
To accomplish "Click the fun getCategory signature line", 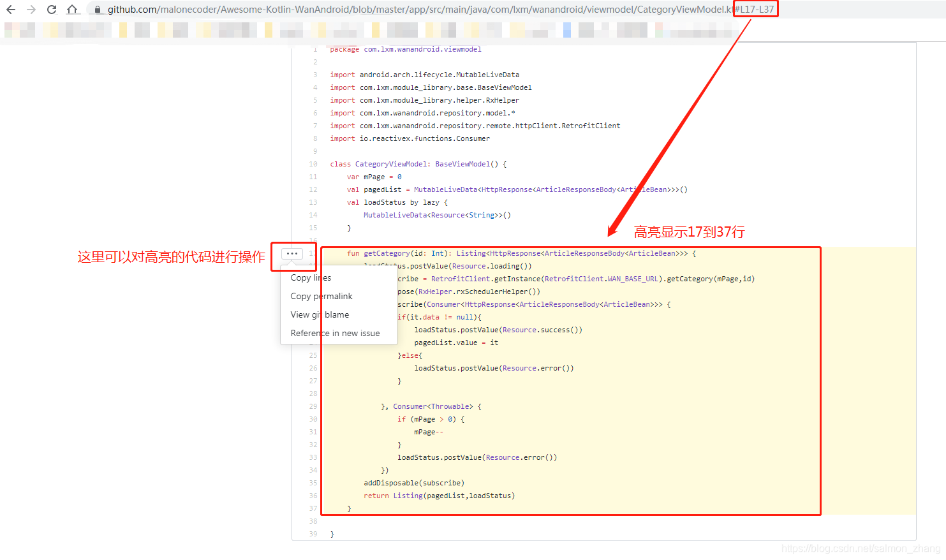I will [x=522, y=253].
